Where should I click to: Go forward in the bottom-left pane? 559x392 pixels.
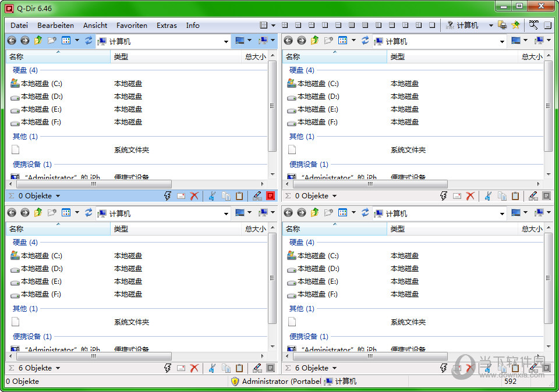pos(25,213)
